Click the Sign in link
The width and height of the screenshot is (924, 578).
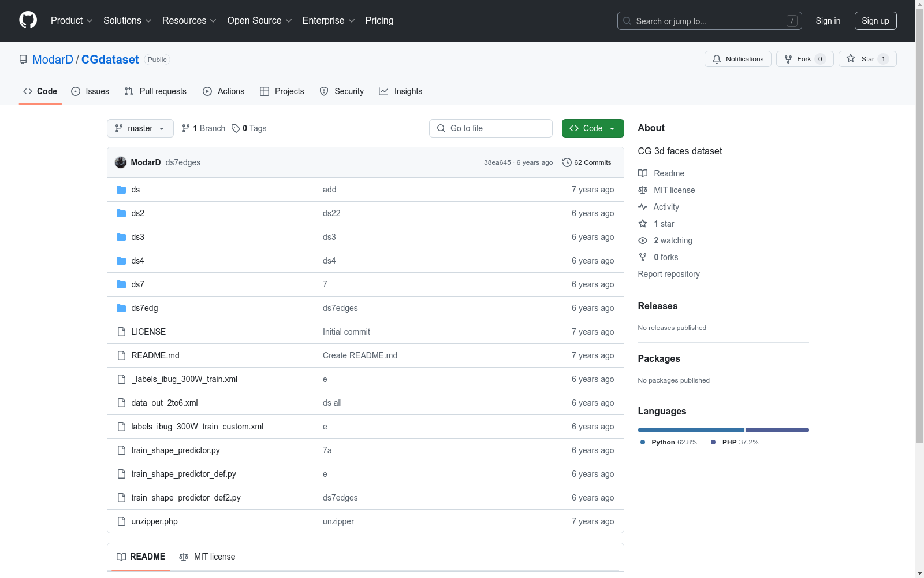[x=828, y=21]
